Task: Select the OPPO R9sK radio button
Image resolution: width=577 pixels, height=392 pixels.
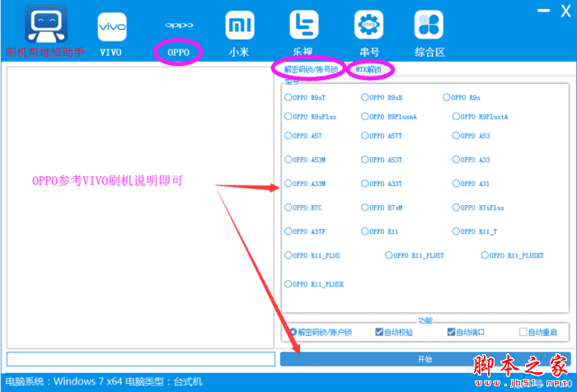Action: click(364, 97)
